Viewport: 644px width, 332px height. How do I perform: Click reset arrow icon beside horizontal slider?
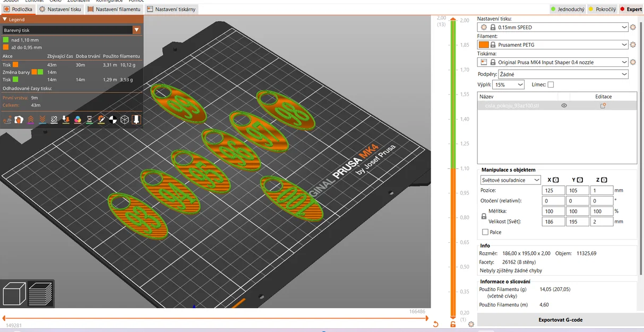click(436, 324)
